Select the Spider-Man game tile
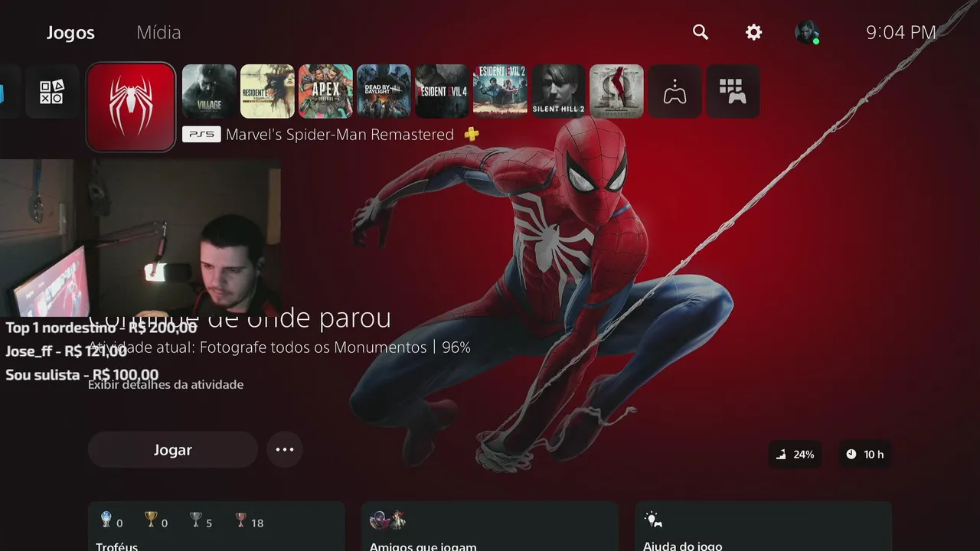 click(x=131, y=106)
